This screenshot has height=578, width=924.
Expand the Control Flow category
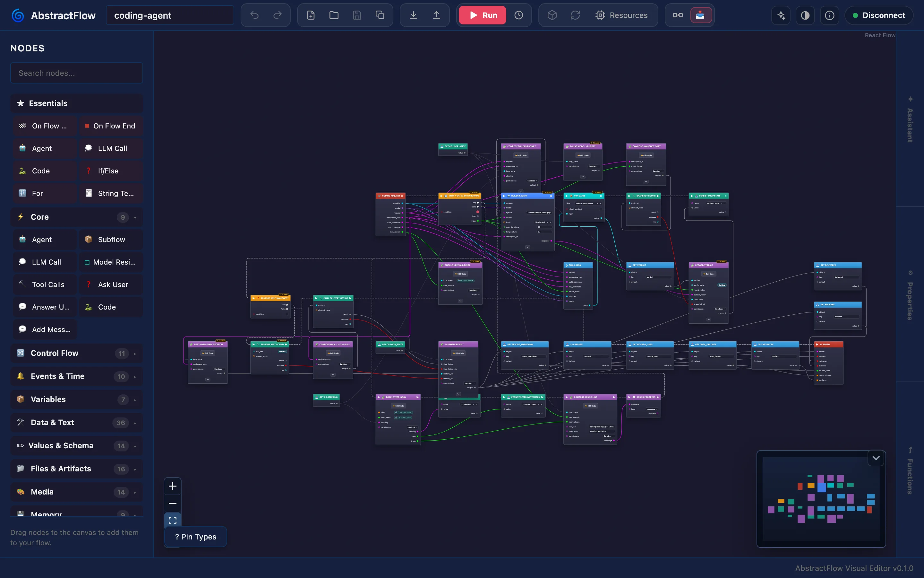coord(77,353)
